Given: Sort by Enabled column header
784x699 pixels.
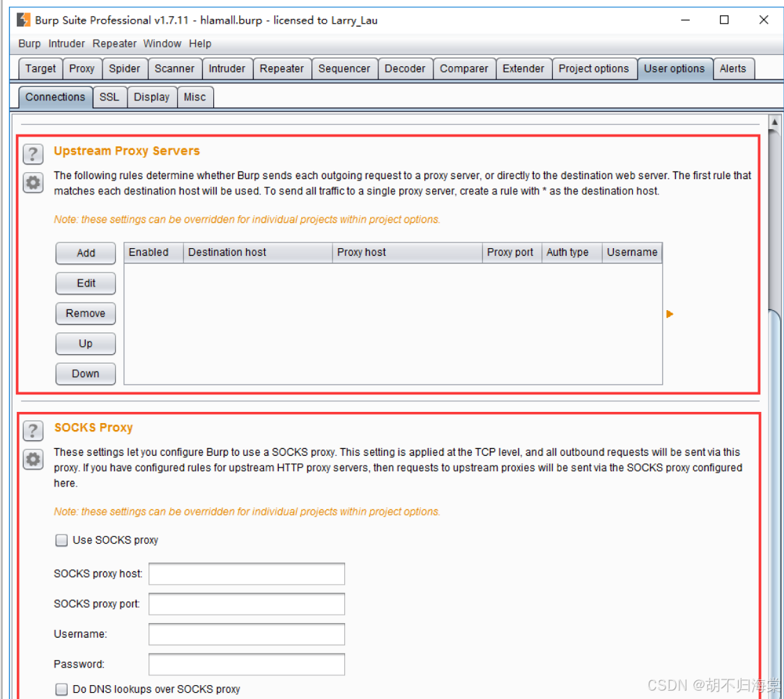Looking at the screenshot, I should point(153,252).
